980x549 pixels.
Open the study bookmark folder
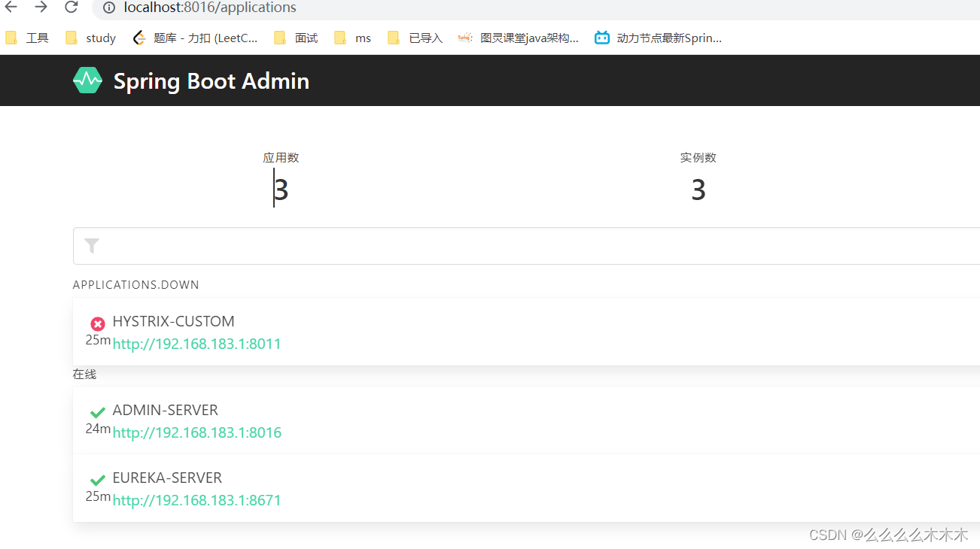[x=90, y=38]
